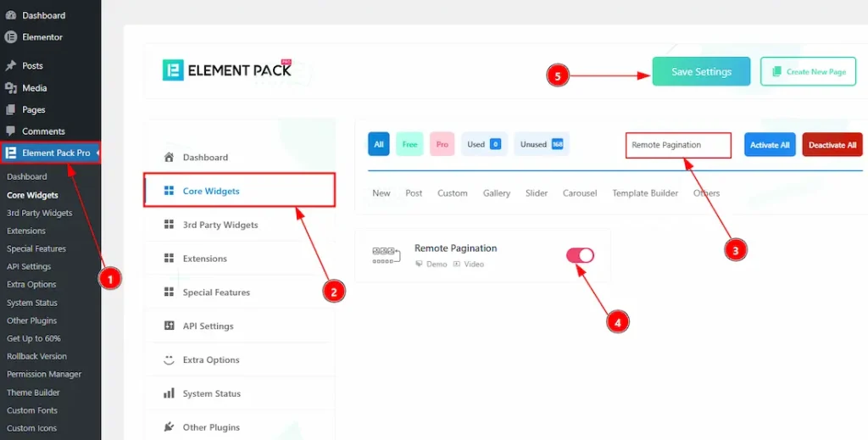The image size is (868, 440).
Task: Select the Post category filter
Action: pos(414,193)
